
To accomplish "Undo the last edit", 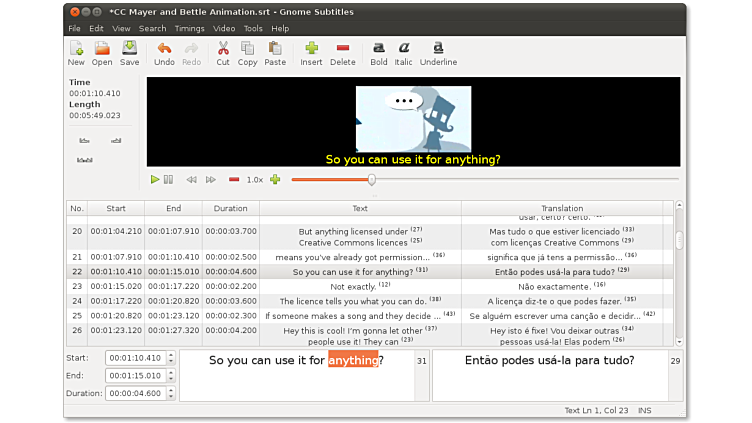I will 164,52.
